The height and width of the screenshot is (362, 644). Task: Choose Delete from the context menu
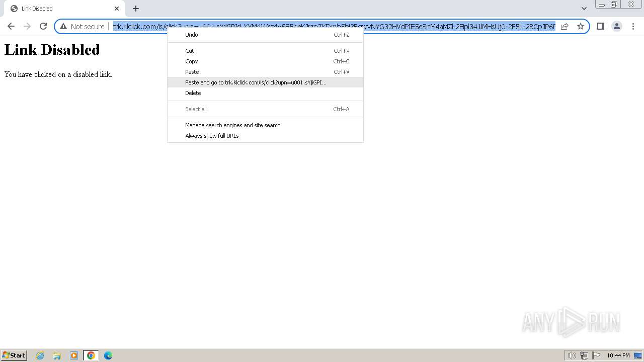tap(265, 93)
